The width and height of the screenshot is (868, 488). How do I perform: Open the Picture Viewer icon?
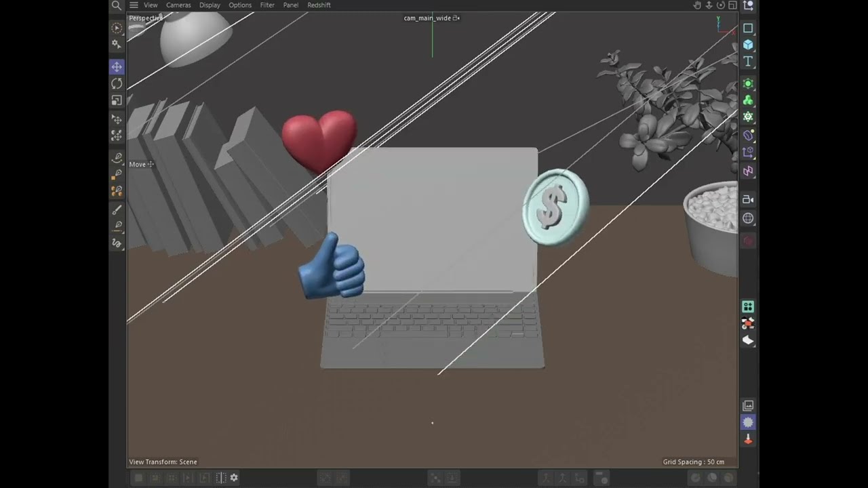pyautogui.click(x=748, y=405)
